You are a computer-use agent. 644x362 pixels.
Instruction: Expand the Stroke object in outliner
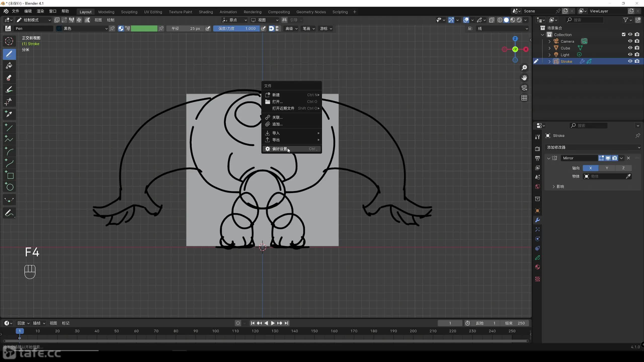coord(549,62)
